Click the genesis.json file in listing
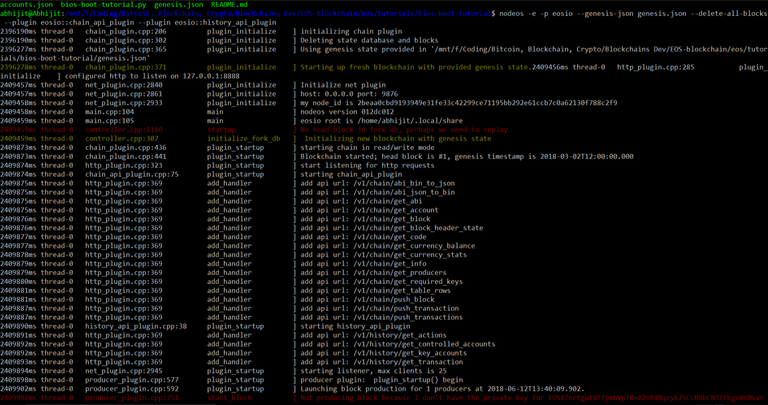Viewport: 768px width, 405px height. click(178, 4)
